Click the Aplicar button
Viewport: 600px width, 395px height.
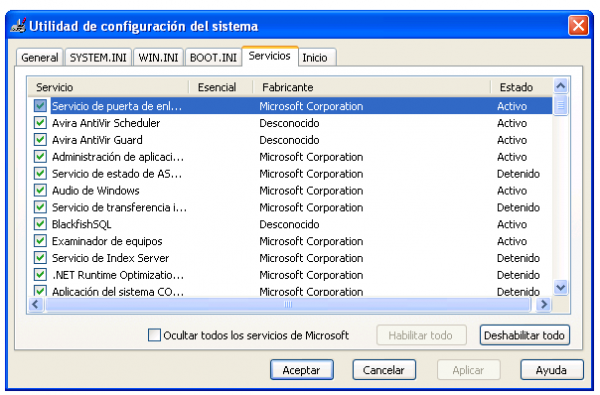468,370
